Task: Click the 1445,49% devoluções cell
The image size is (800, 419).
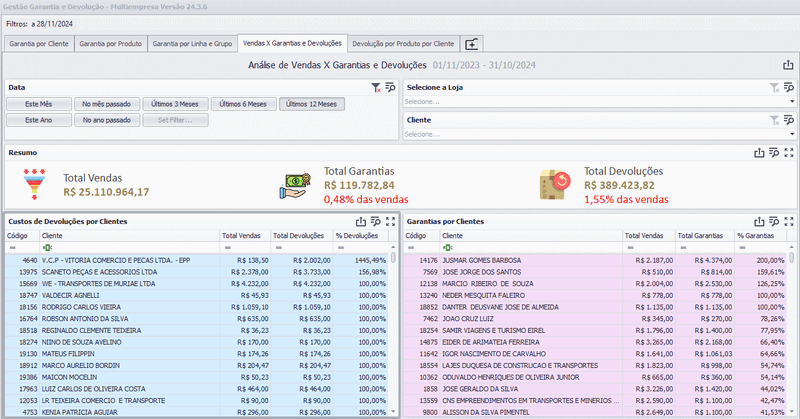Action: coord(360,260)
